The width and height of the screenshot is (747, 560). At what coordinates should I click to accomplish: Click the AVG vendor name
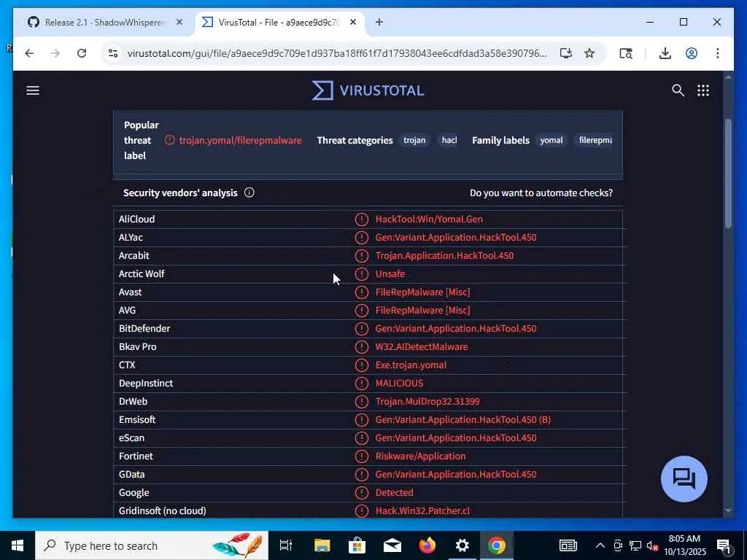(127, 311)
